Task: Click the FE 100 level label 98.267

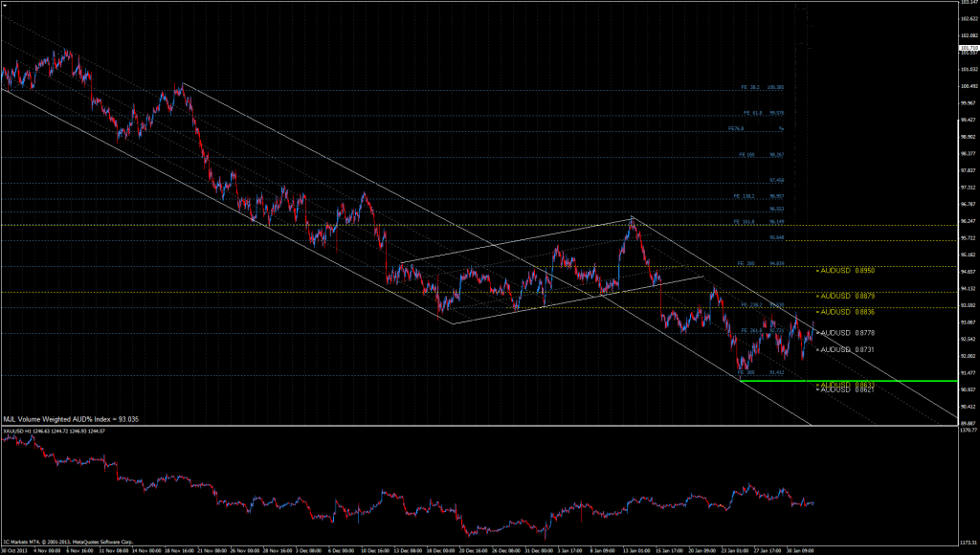Action: point(762,154)
